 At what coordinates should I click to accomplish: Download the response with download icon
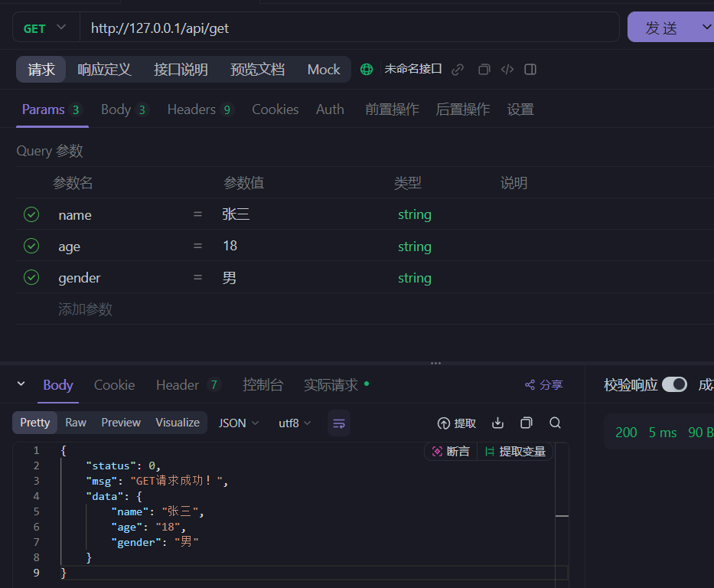[497, 423]
